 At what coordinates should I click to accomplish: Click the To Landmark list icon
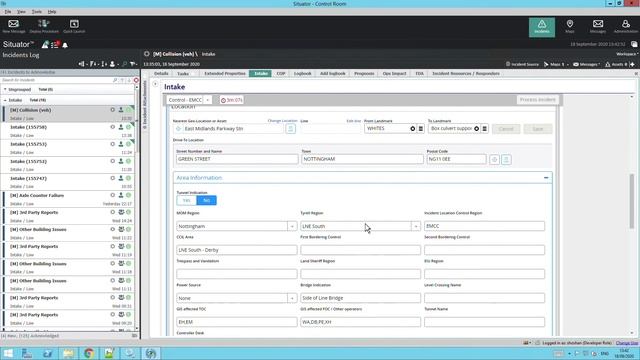[x=484, y=129]
